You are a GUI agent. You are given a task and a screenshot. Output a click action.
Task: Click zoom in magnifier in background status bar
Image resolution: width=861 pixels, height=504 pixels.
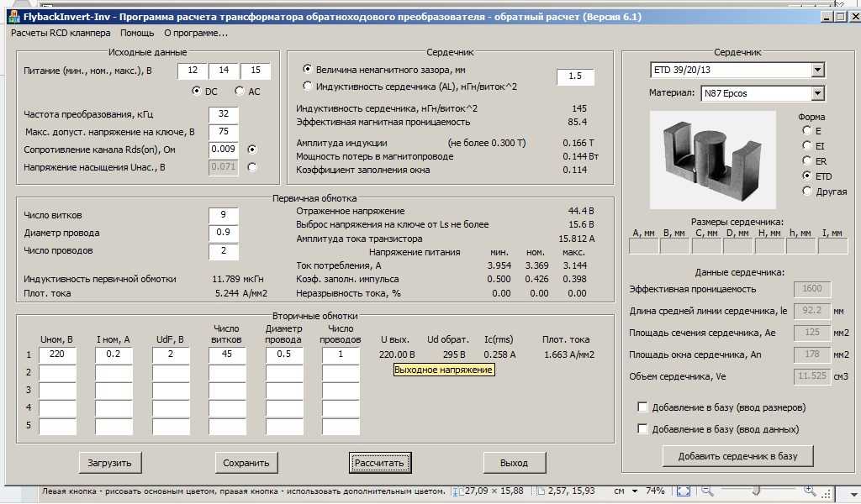click(x=809, y=491)
